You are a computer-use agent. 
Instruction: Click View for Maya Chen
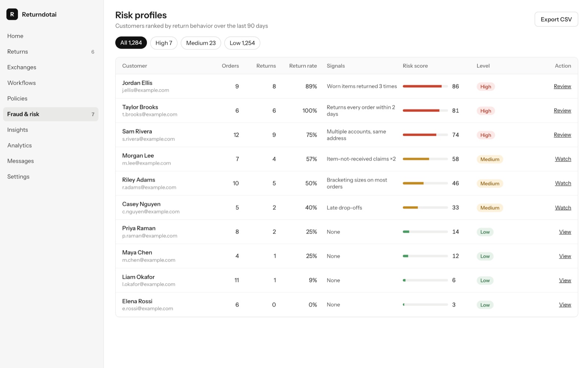(565, 256)
